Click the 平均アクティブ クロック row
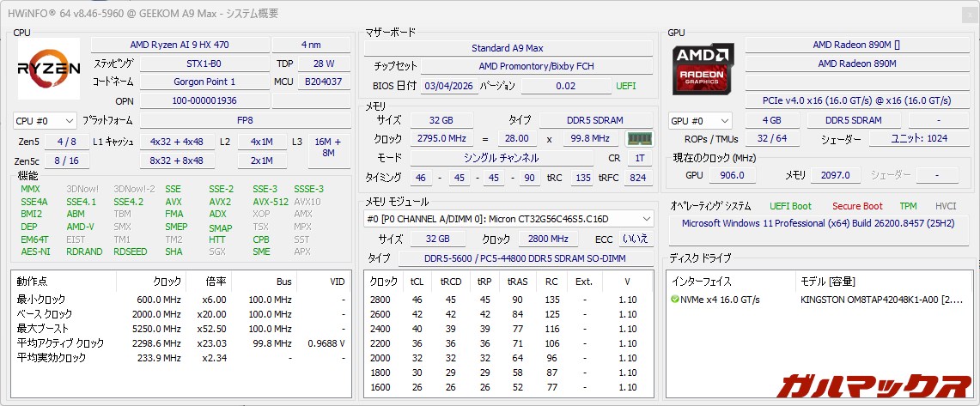This screenshot has height=406, width=980. (x=181, y=343)
